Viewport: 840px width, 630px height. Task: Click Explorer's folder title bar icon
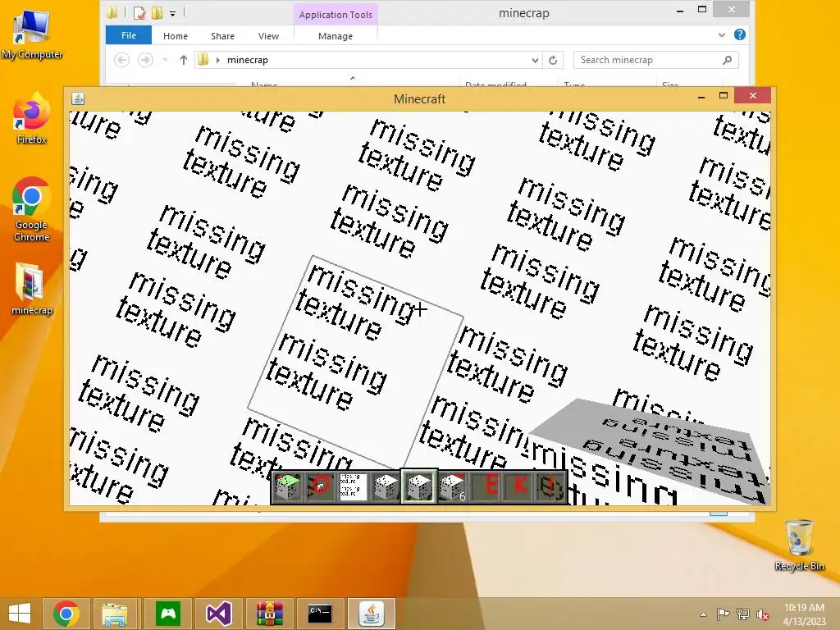coord(112,13)
